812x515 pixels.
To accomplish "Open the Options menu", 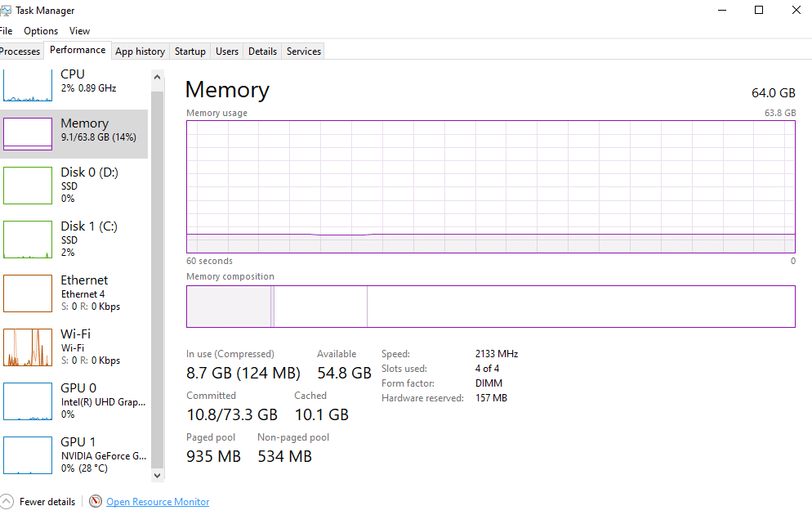I will click(x=41, y=31).
